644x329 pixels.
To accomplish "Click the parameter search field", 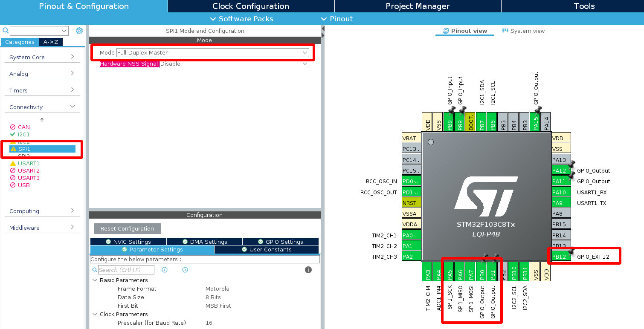I will coord(126,270).
